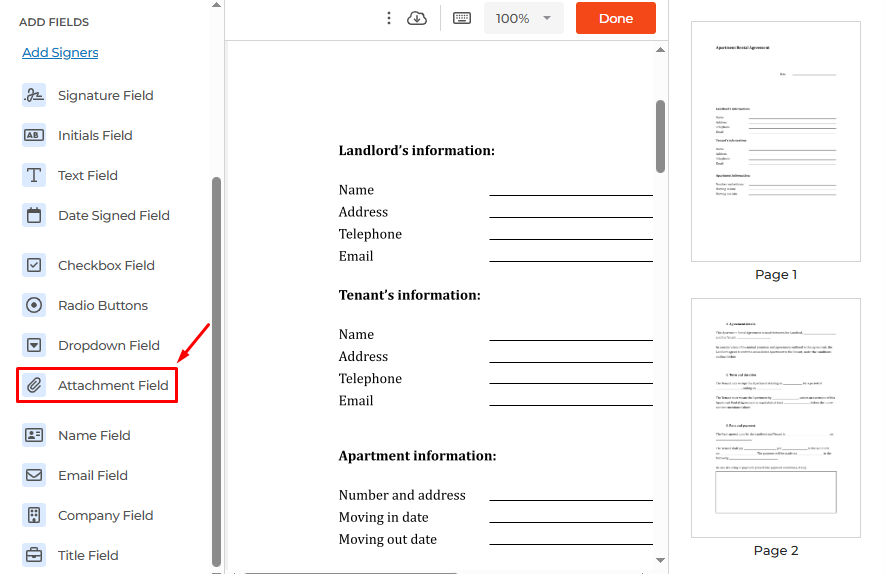This screenshot has width=884, height=574.
Task: Add a Checkbox Field
Action: tap(106, 265)
